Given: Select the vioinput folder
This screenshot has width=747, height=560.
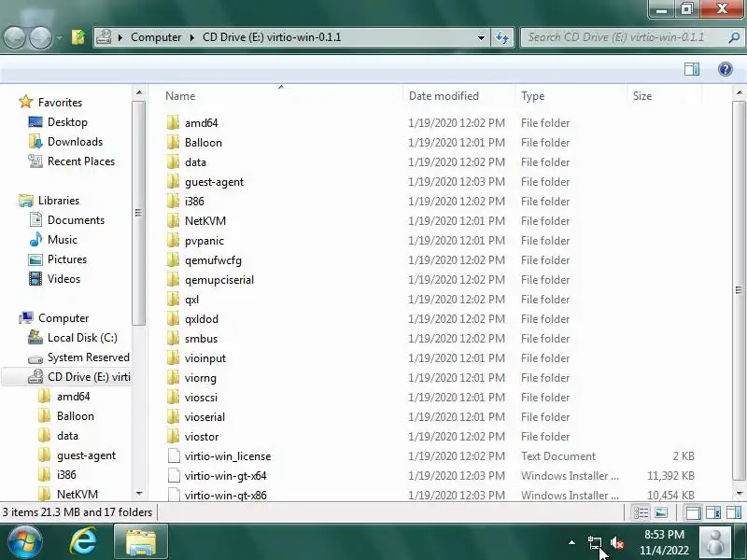Looking at the screenshot, I should click(205, 358).
